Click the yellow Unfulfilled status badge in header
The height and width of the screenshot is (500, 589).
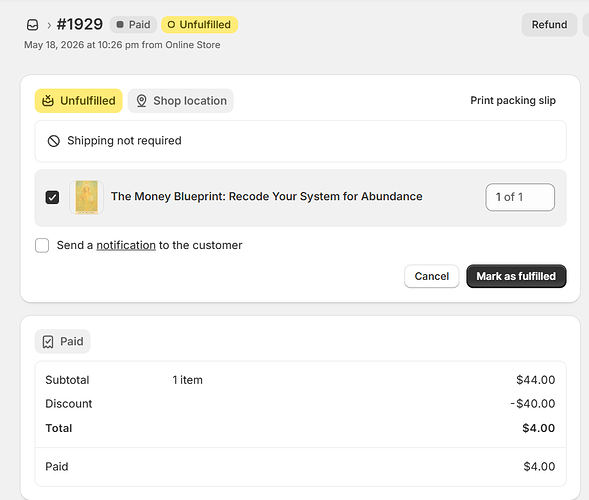click(199, 25)
